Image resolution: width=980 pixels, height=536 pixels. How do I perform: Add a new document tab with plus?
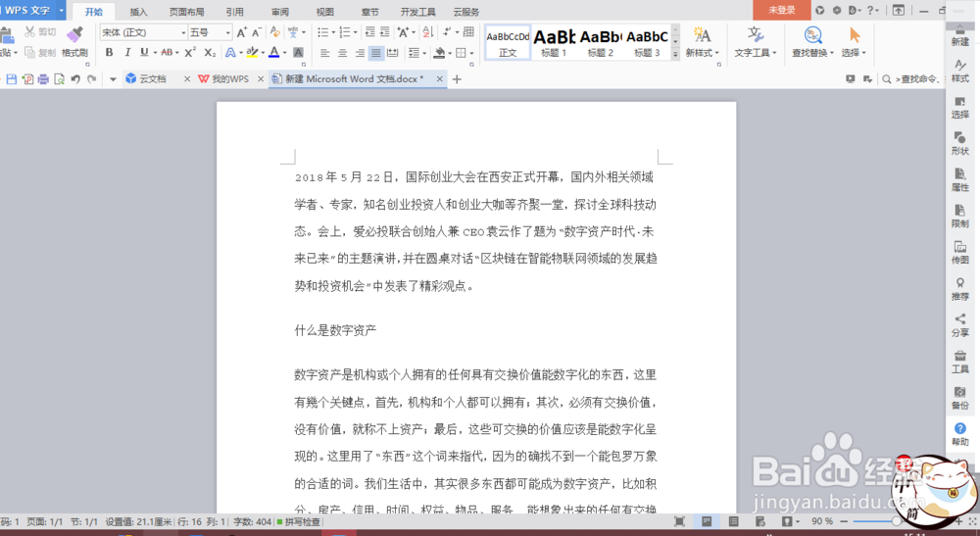click(457, 79)
